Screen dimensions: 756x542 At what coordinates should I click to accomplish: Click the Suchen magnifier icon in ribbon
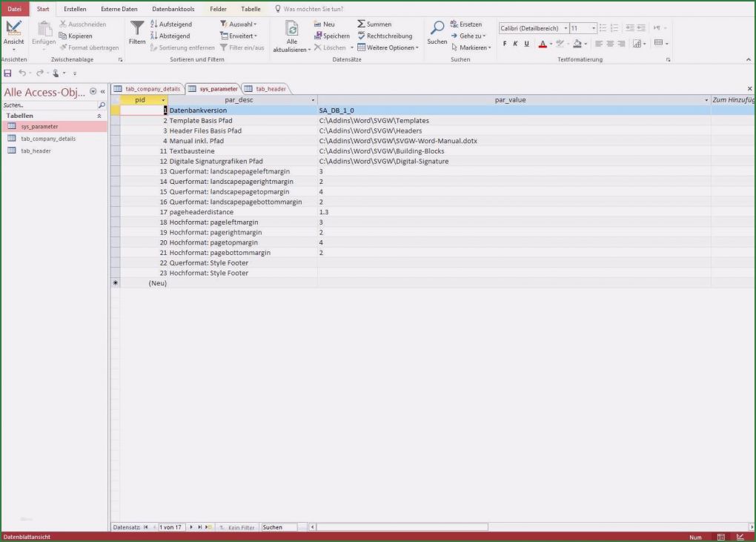[437, 28]
